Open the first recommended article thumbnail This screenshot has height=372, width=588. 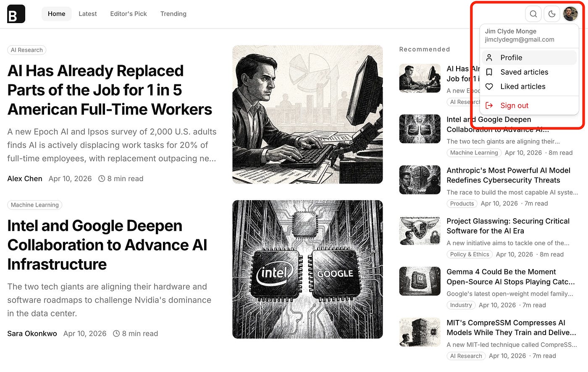pyautogui.click(x=420, y=78)
